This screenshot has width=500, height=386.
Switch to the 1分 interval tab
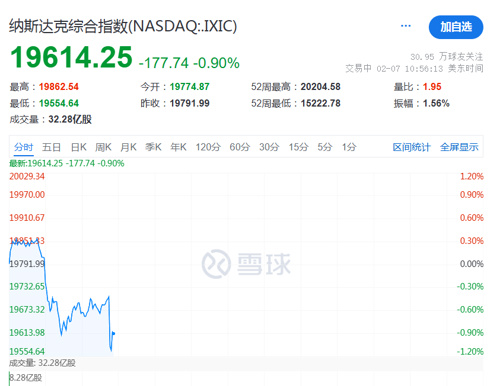pyautogui.click(x=349, y=147)
